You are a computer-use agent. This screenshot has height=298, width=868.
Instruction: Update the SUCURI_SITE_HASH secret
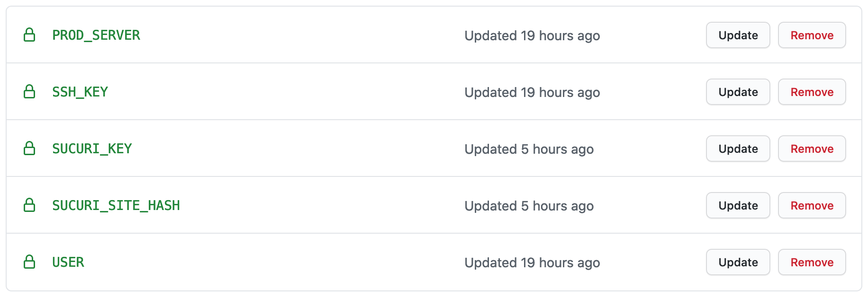pyautogui.click(x=738, y=206)
